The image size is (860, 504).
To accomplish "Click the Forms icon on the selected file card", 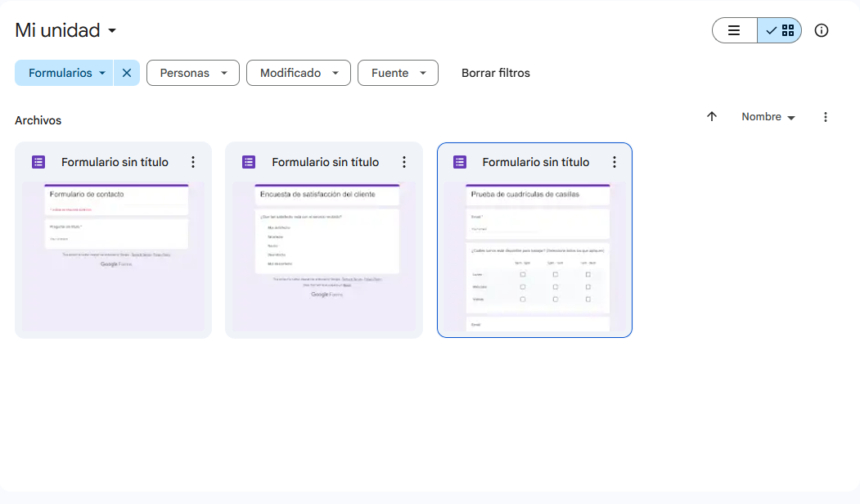I will 460,162.
